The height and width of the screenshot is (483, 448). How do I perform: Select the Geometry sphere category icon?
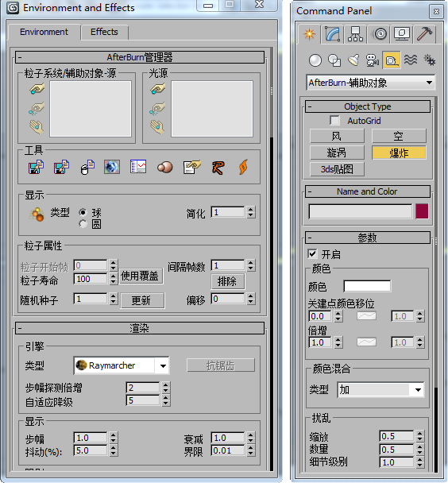tap(315, 60)
